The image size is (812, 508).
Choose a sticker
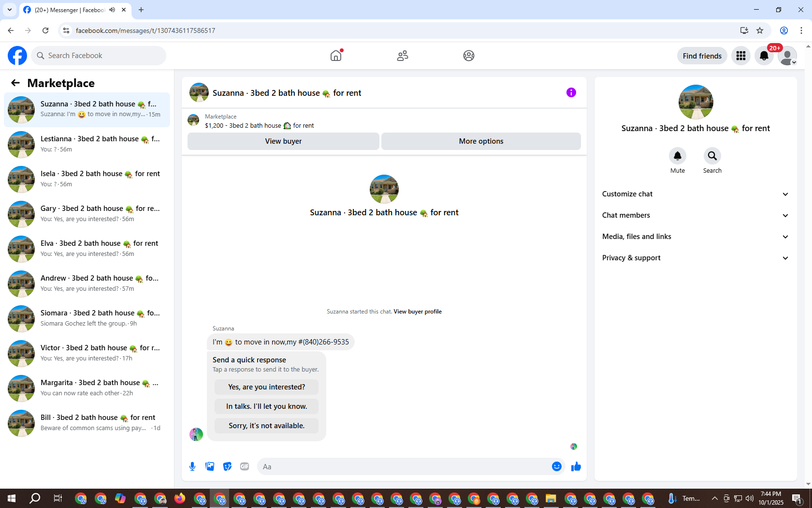point(227,466)
